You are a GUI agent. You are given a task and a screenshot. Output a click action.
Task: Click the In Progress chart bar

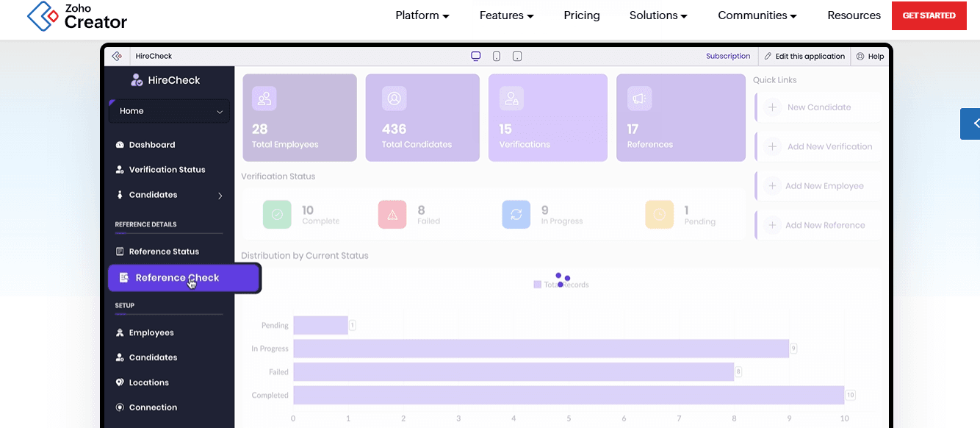click(541, 349)
